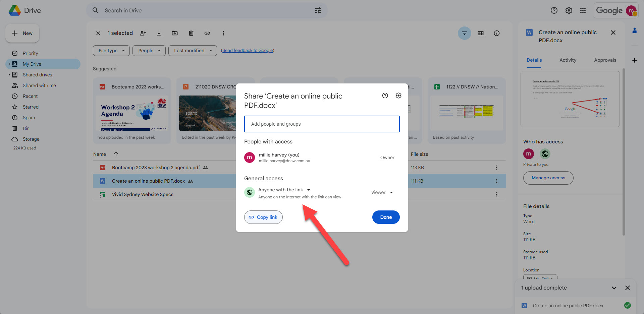Open 1122 // DNSW suggested spreadsheet card
The width and height of the screenshot is (644, 314).
tap(467, 111)
